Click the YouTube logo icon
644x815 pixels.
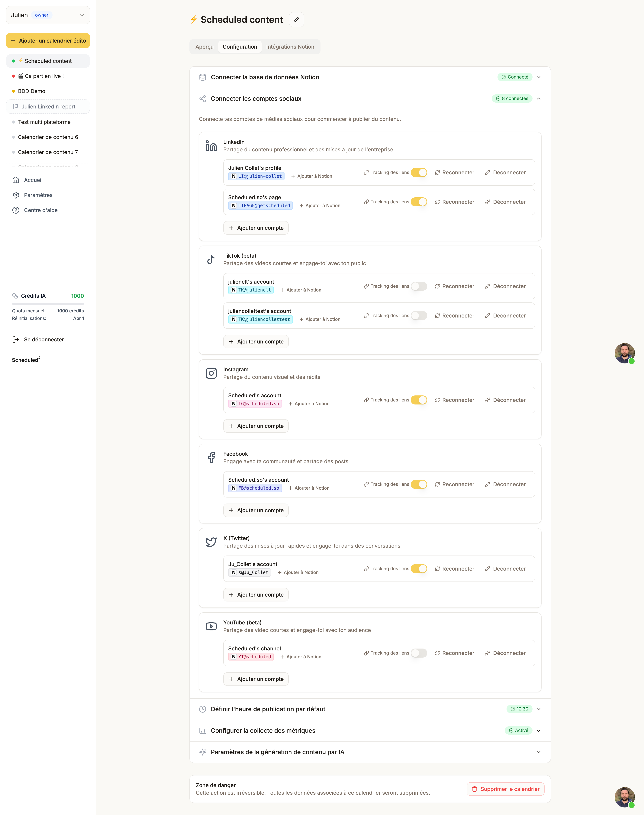[211, 626]
